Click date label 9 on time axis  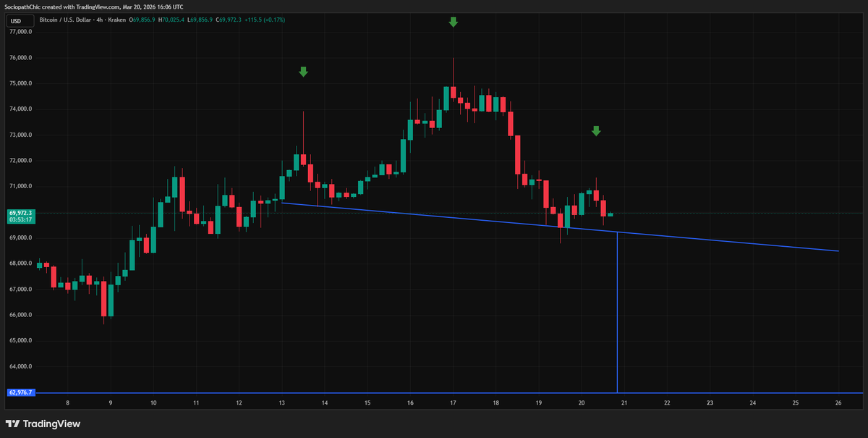[110, 403]
